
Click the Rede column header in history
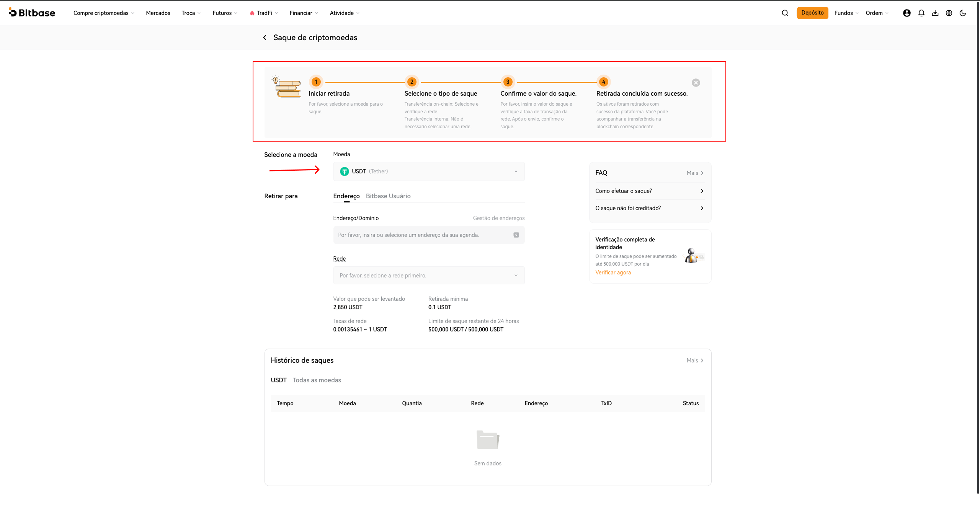[477, 403]
